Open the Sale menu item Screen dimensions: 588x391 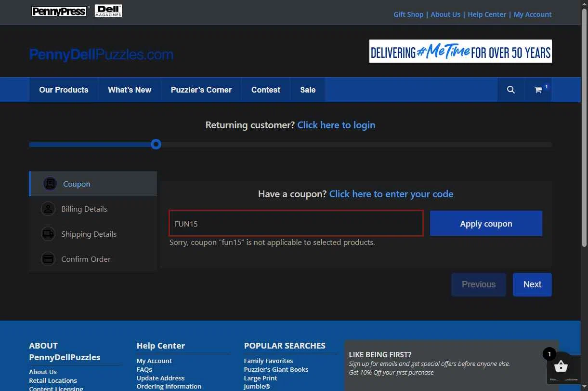[308, 90]
